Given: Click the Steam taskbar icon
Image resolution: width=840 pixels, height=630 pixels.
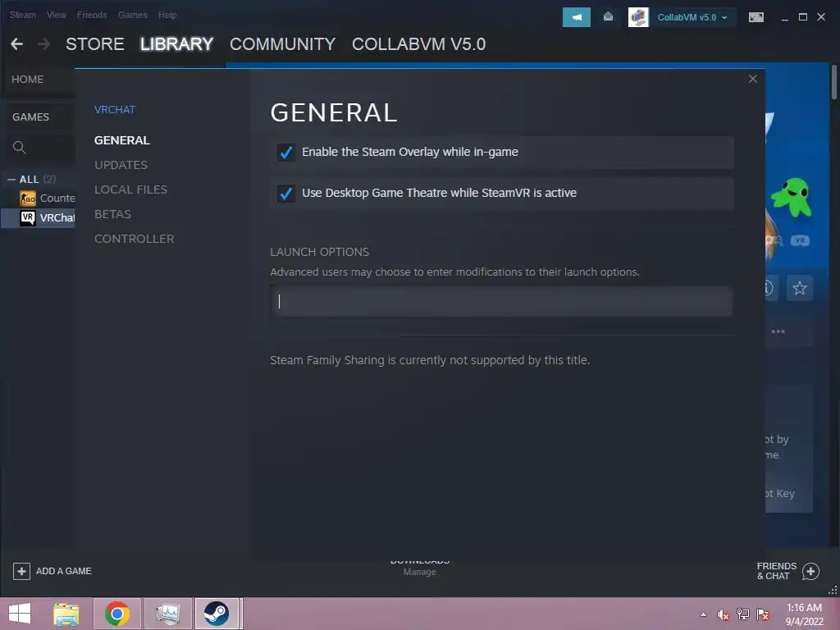Looking at the screenshot, I should pyautogui.click(x=217, y=614).
